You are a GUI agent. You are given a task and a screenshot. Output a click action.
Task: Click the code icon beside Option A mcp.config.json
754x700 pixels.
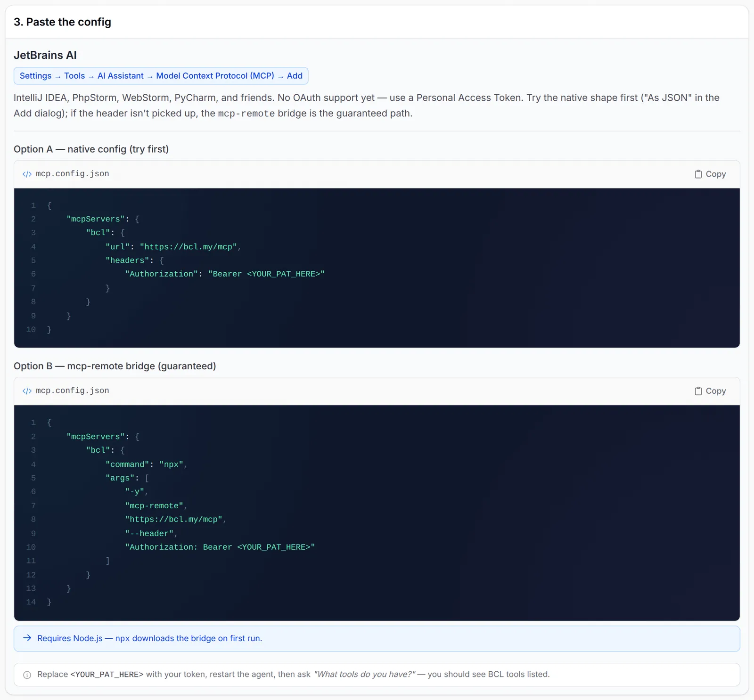tap(27, 174)
